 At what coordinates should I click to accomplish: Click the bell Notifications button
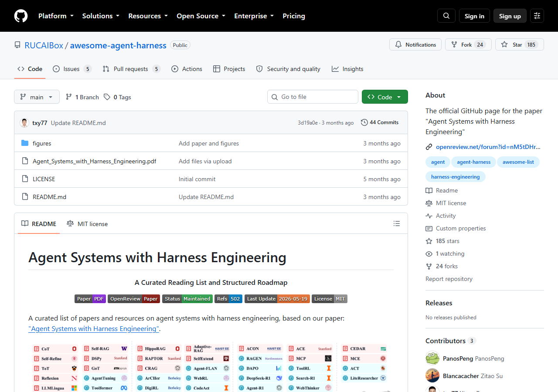(415, 44)
